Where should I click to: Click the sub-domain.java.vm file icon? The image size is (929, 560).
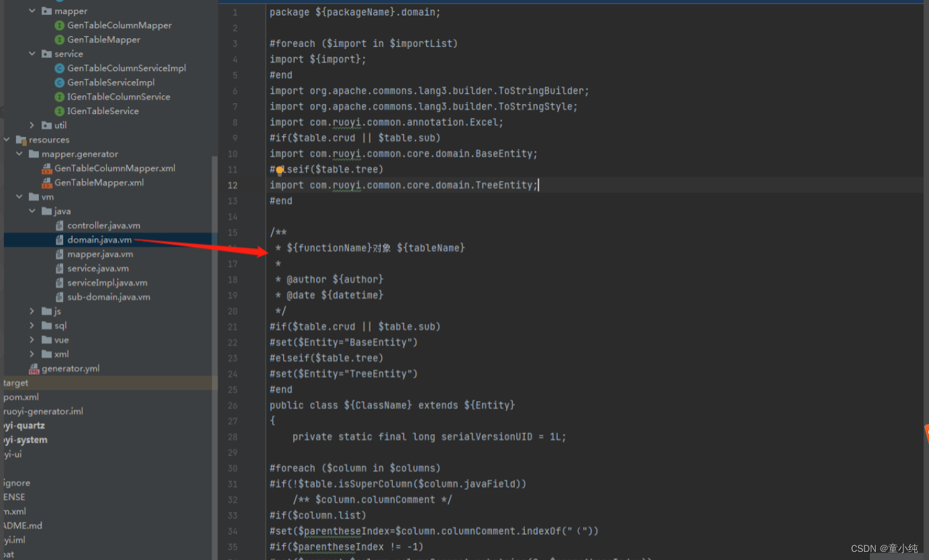(60, 297)
